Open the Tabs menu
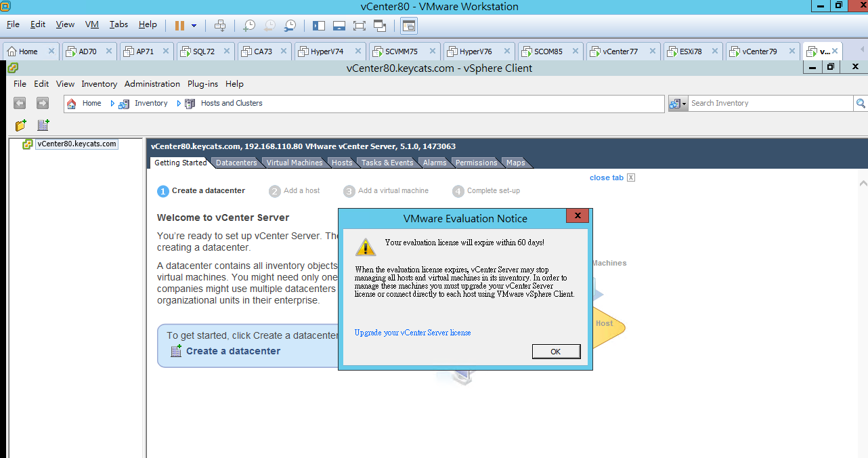The image size is (868, 458). 118,24
